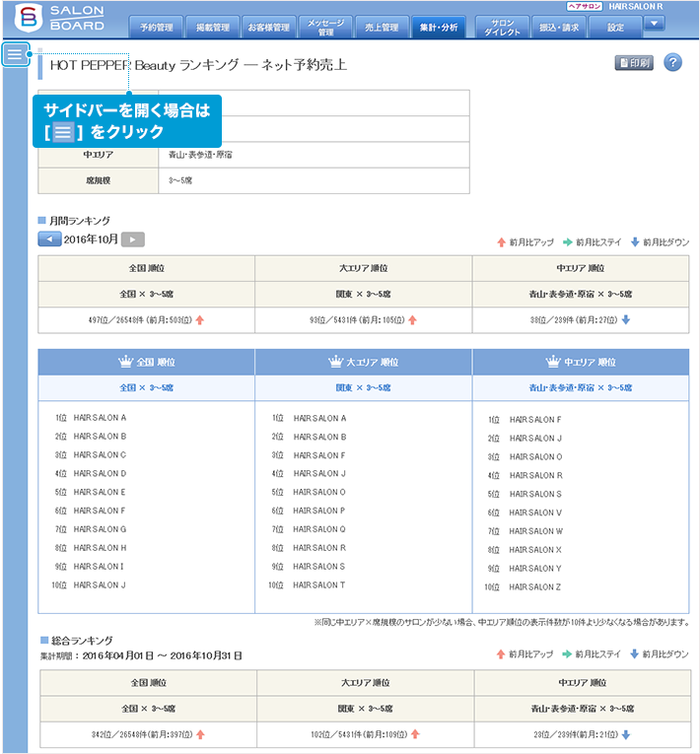This screenshot has width=700, height=754.
Task: Go to previous month in monthly ranking
Action: 49,240
